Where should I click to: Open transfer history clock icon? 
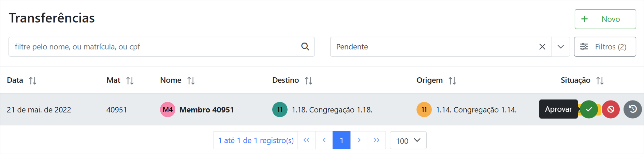click(x=632, y=109)
